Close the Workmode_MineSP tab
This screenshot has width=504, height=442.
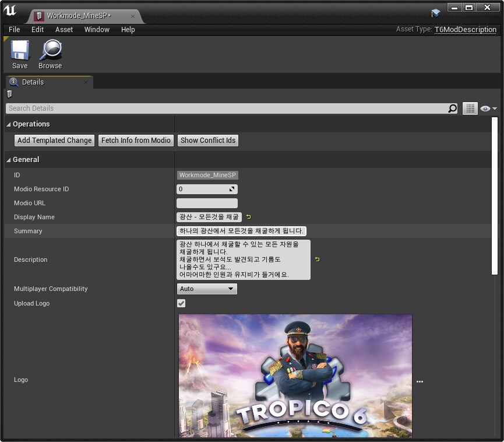click(x=133, y=16)
